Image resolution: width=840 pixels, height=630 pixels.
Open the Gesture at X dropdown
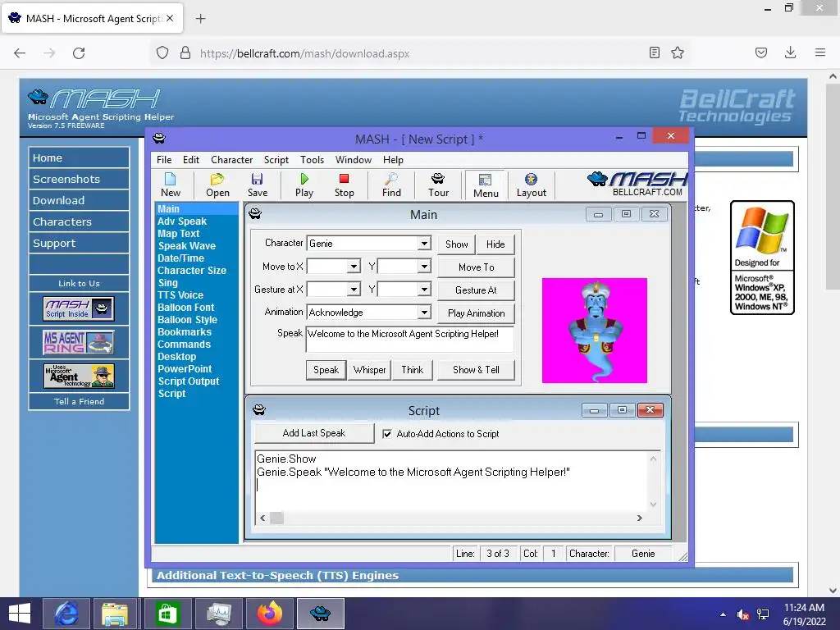point(354,290)
